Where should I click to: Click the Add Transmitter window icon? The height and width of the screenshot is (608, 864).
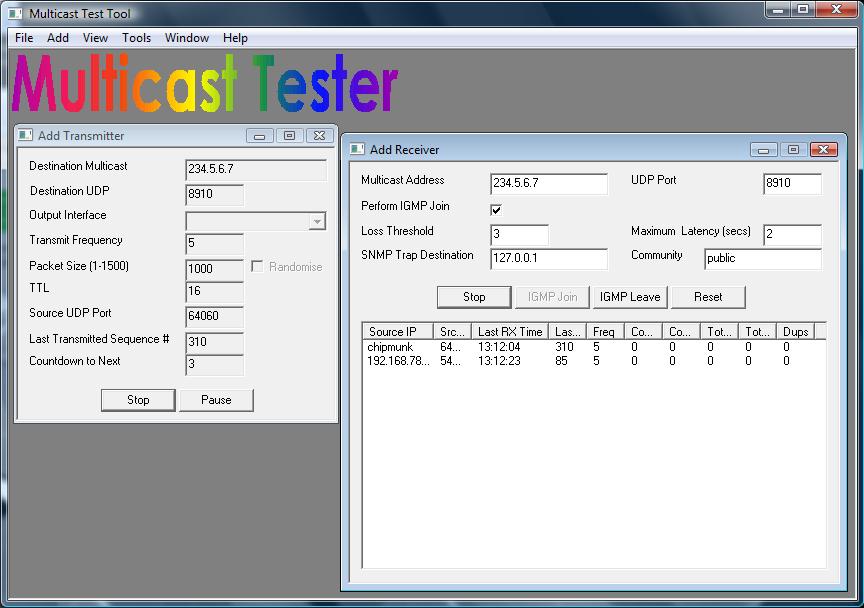click(x=25, y=135)
